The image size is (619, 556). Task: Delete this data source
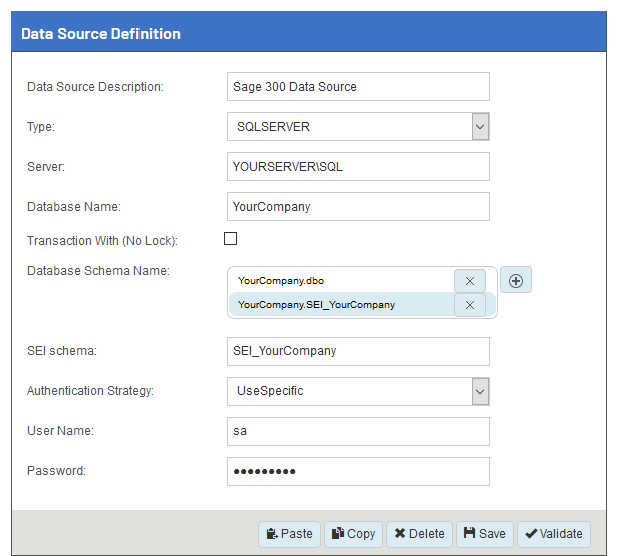click(x=419, y=534)
